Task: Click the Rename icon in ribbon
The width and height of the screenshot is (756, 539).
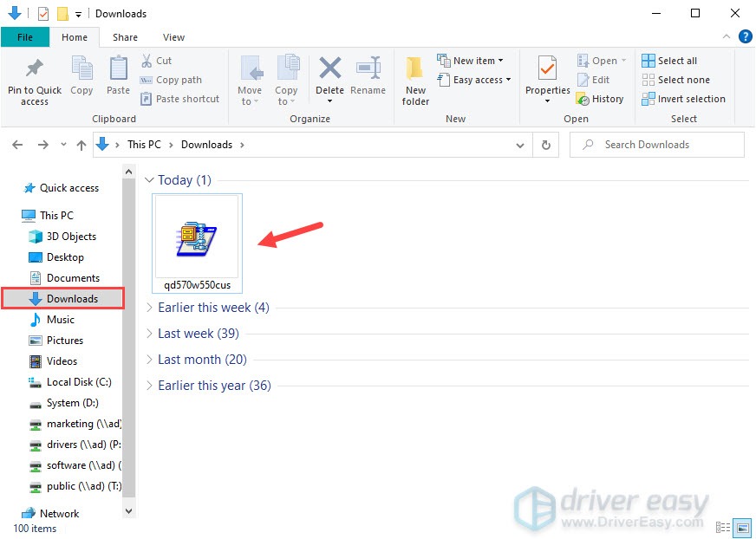Action: click(368, 68)
